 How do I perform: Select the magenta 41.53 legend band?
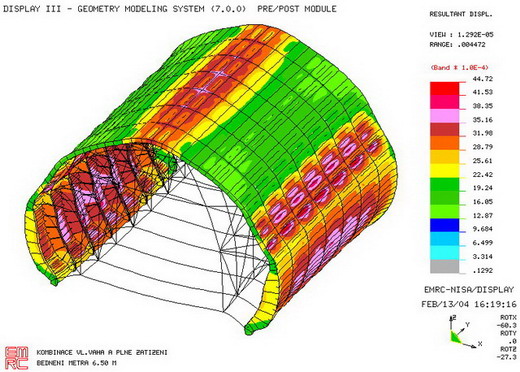click(444, 102)
